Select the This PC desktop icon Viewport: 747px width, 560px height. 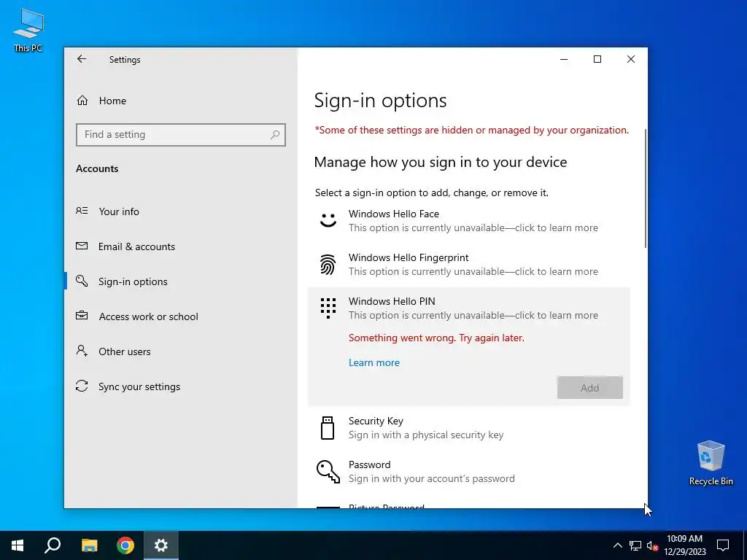coord(28,30)
